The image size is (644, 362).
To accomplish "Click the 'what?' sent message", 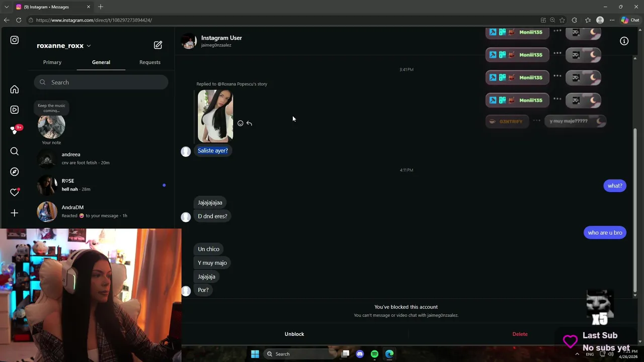I will tap(615, 186).
